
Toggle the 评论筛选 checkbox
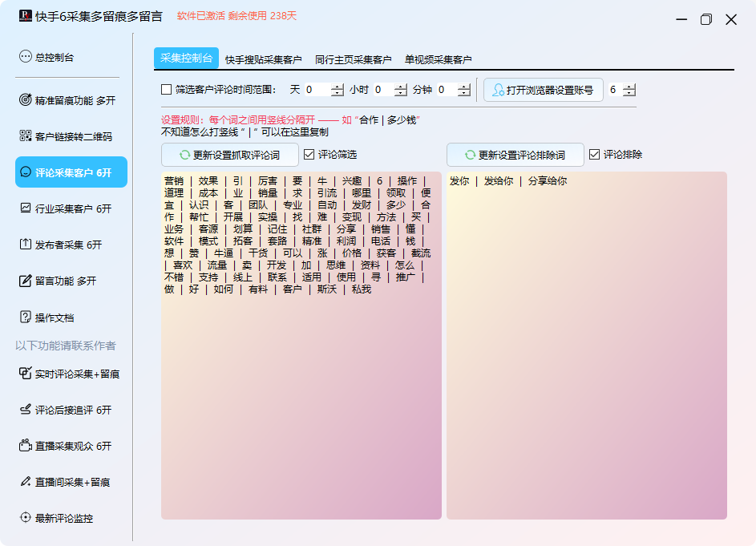309,155
